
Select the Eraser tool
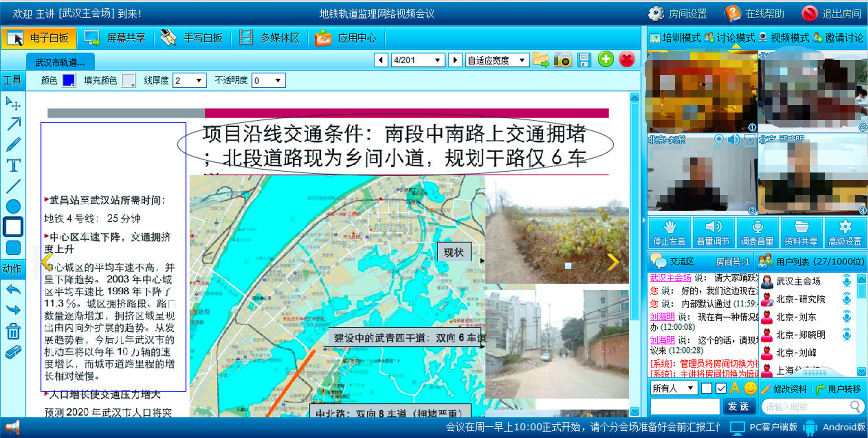coord(13,352)
